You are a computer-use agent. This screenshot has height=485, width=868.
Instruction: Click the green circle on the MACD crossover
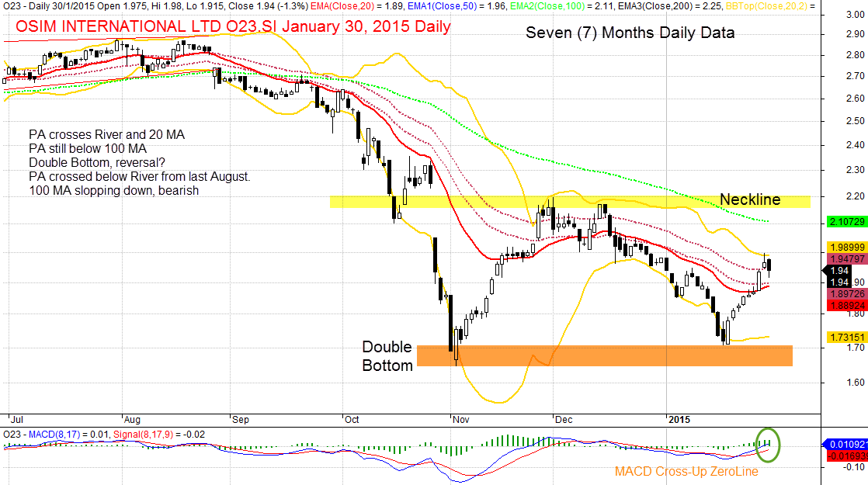click(769, 444)
